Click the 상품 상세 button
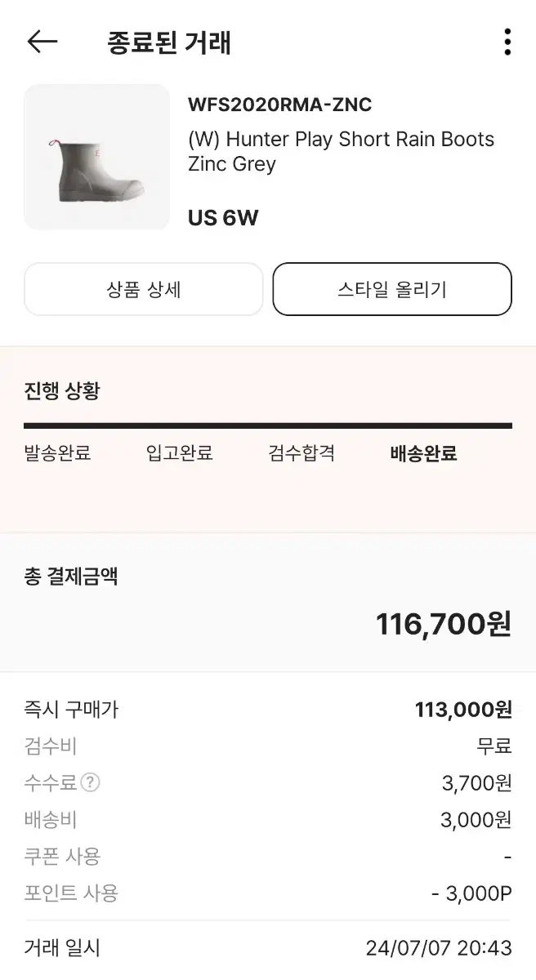This screenshot has height=980, width=536. 144,289
